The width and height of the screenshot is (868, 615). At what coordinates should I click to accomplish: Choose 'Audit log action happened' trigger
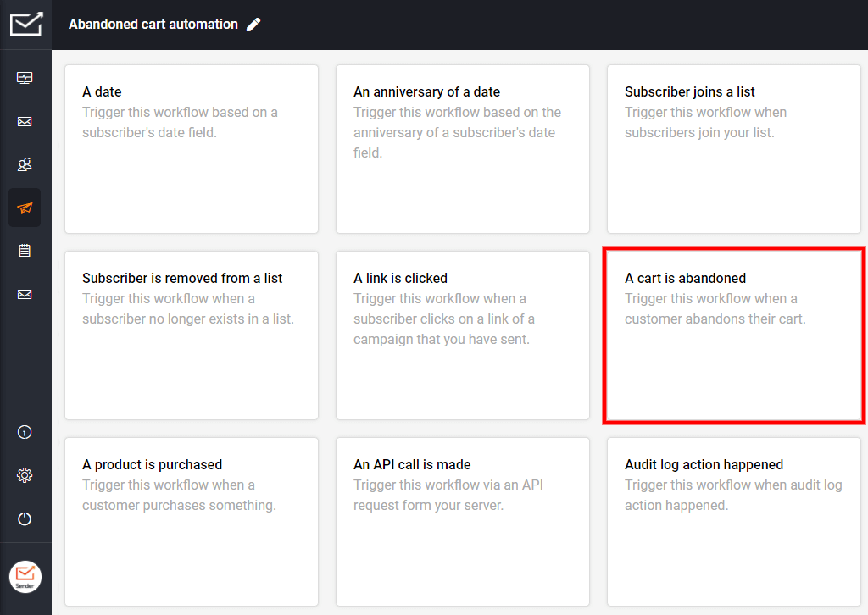click(734, 522)
